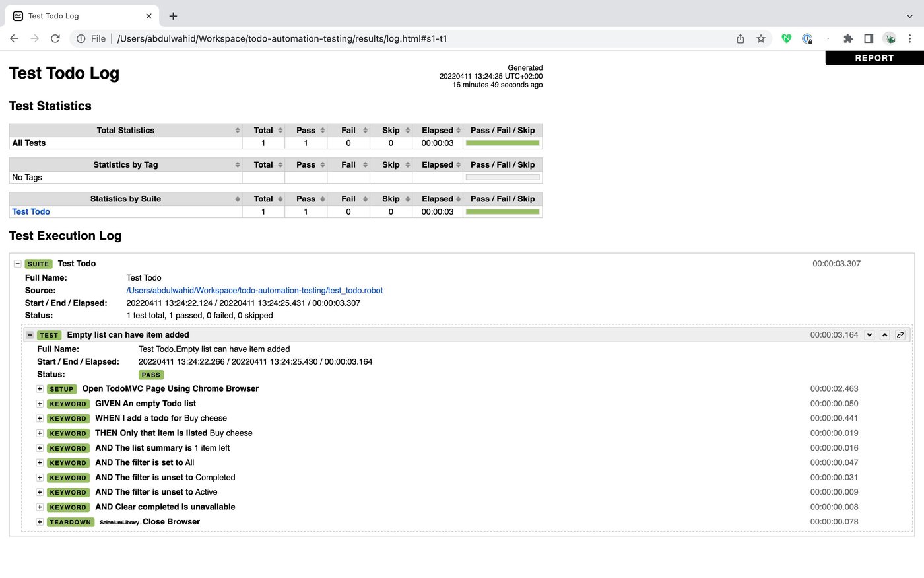Click the expand-all down-arrow icon on the test row

tap(869, 335)
